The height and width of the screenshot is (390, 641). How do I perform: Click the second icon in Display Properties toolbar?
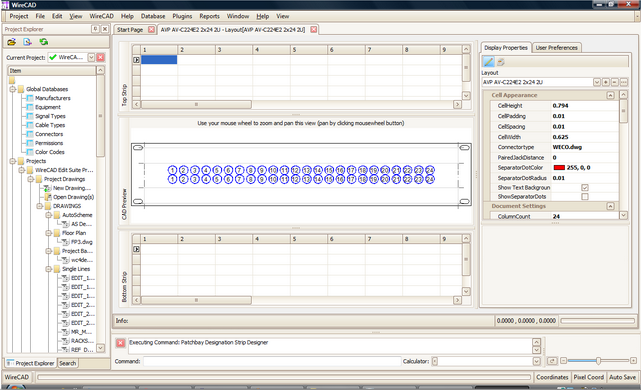click(500, 62)
